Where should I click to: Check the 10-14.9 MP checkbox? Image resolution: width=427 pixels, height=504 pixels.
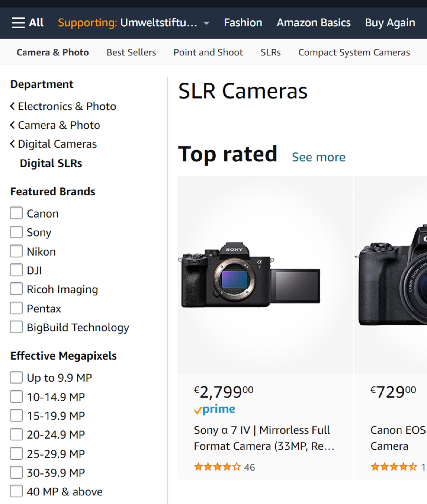click(x=16, y=396)
